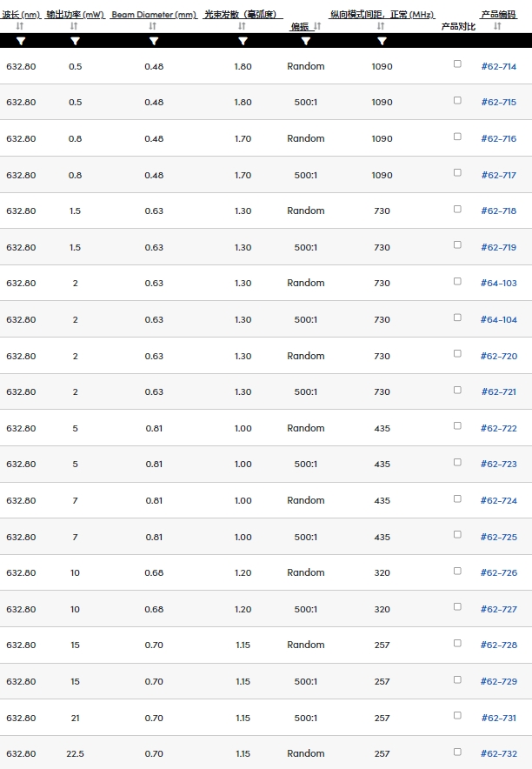532x769 pixels.
Task: Sort by longitudinal mode spacing (MHz) arrows
Action: 381,26
